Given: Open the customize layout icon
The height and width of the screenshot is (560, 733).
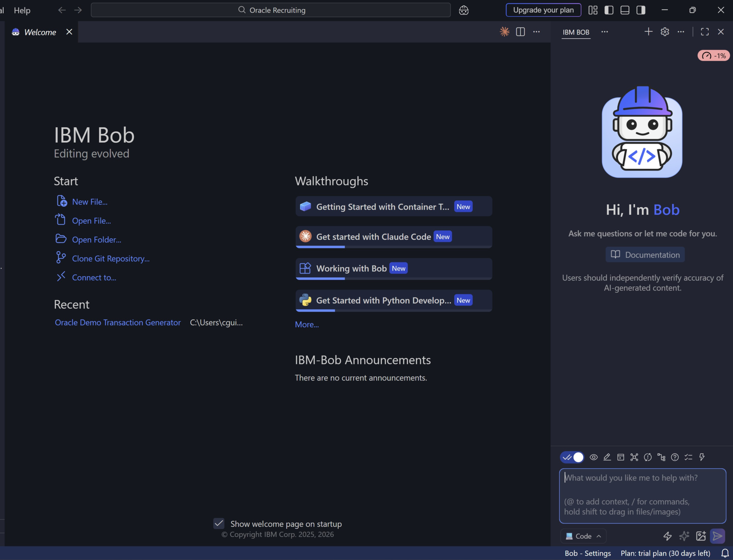Looking at the screenshot, I should pos(593,10).
